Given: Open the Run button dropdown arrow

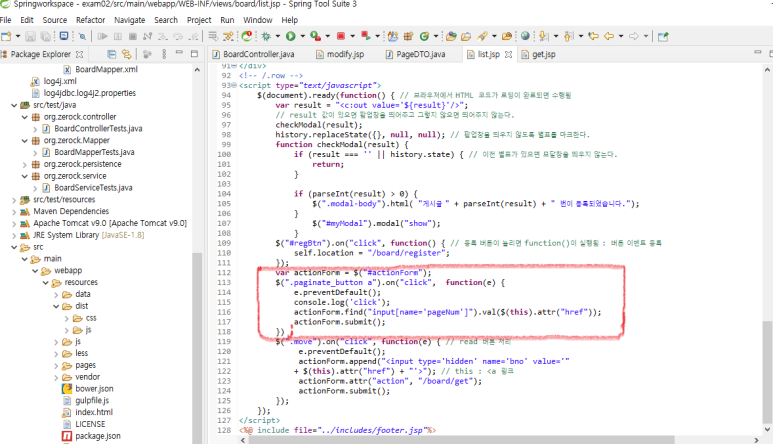Looking at the screenshot, I should tap(303, 36).
